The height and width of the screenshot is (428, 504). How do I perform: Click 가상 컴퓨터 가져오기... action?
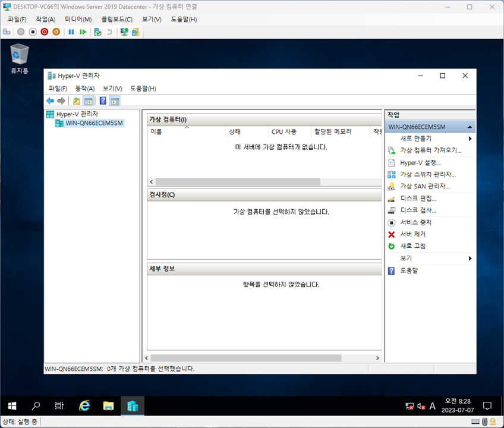430,150
